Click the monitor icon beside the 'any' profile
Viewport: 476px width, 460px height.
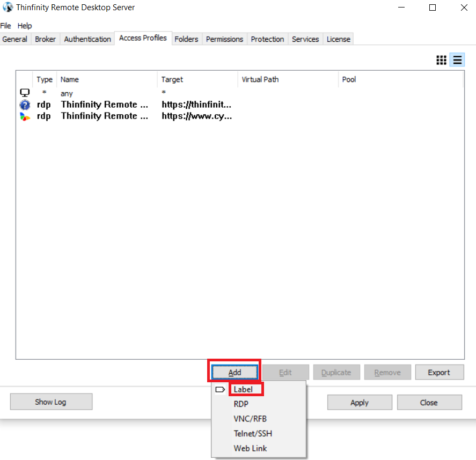[x=24, y=92]
